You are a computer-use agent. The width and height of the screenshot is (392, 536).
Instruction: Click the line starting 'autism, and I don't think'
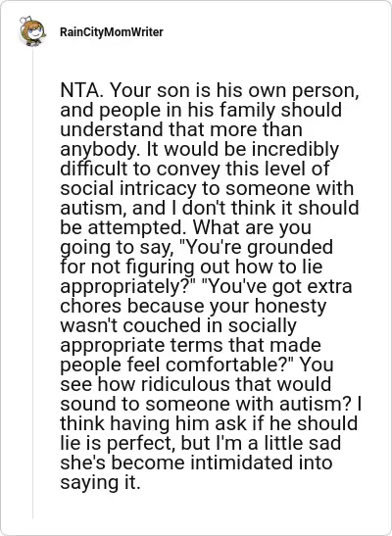[210, 208]
